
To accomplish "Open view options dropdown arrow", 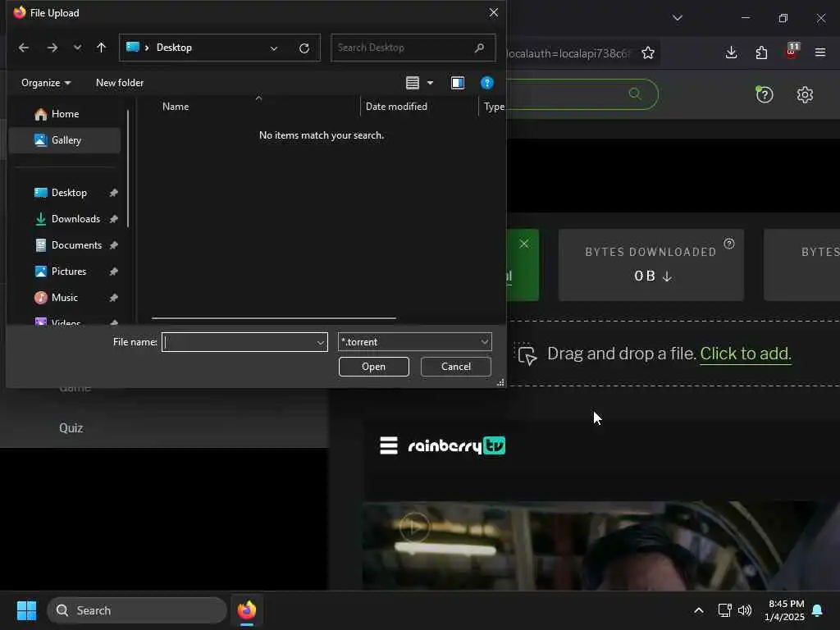I will [430, 83].
